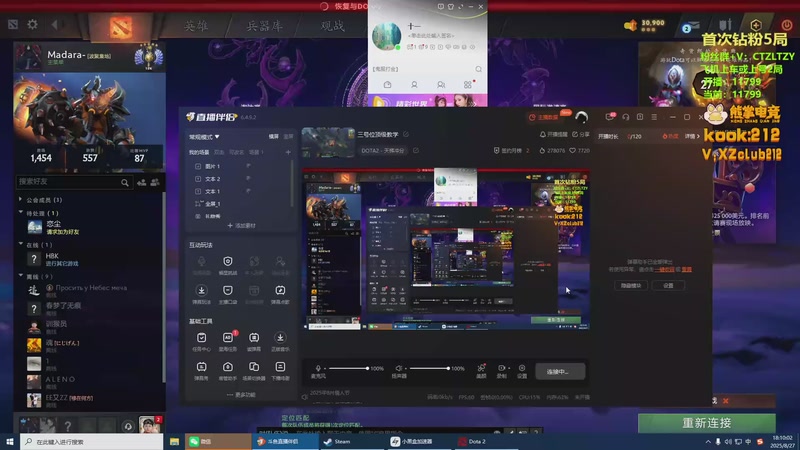The image size is (800, 450).
Task: Click the add friend icon beside search
Action: 142,182
